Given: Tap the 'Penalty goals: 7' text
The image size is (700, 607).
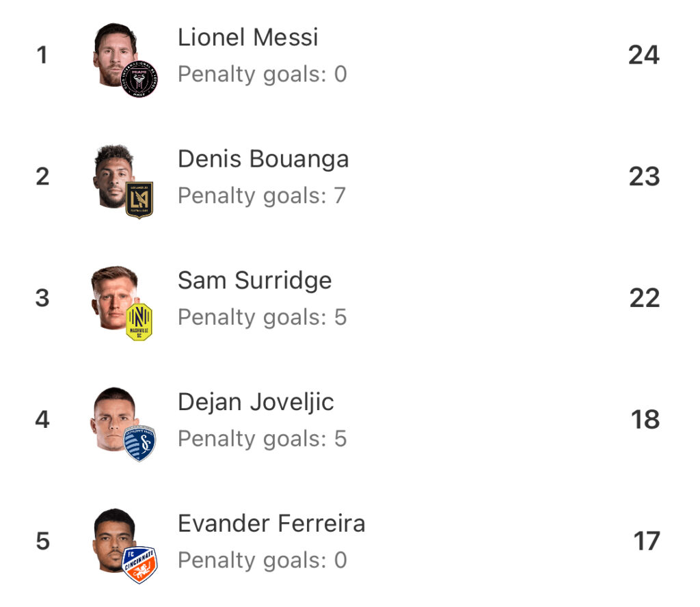Looking at the screenshot, I should (x=262, y=195).
